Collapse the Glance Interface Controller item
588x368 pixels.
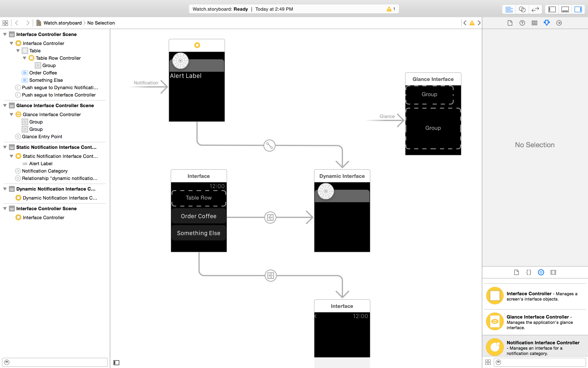(11, 114)
